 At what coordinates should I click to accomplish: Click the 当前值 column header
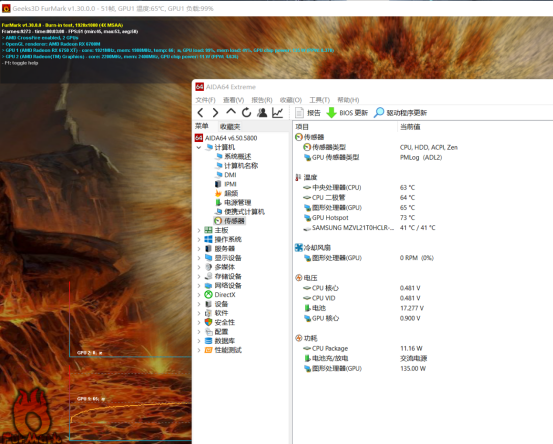tap(410, 127)
